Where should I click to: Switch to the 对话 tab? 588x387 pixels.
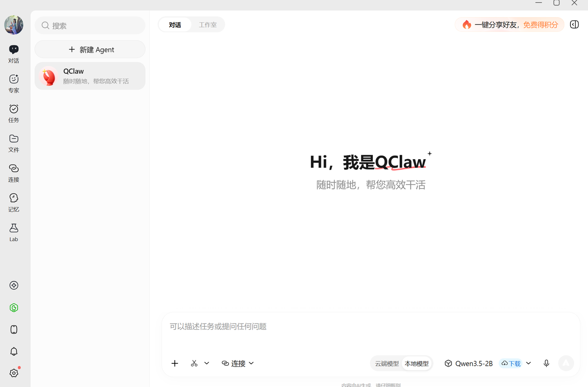175,25
